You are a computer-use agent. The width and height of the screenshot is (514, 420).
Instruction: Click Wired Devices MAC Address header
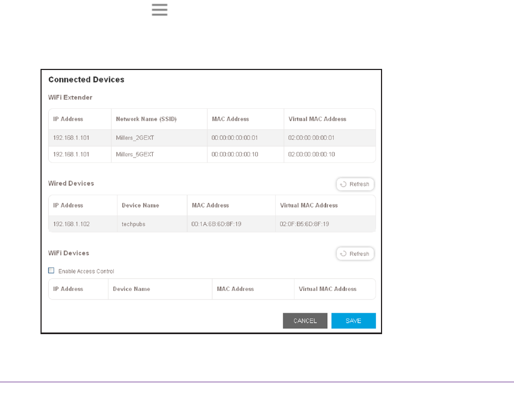[210, 206]
